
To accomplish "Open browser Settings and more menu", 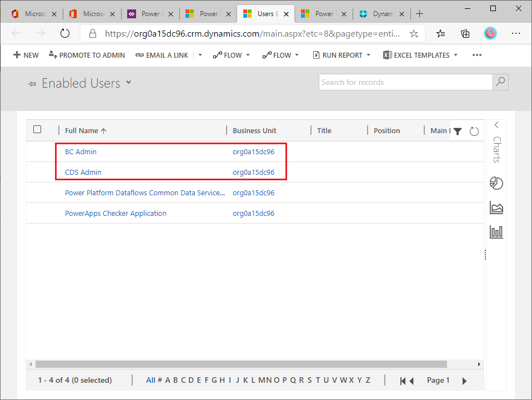I will pyautogui.click(x=516, y=33).
